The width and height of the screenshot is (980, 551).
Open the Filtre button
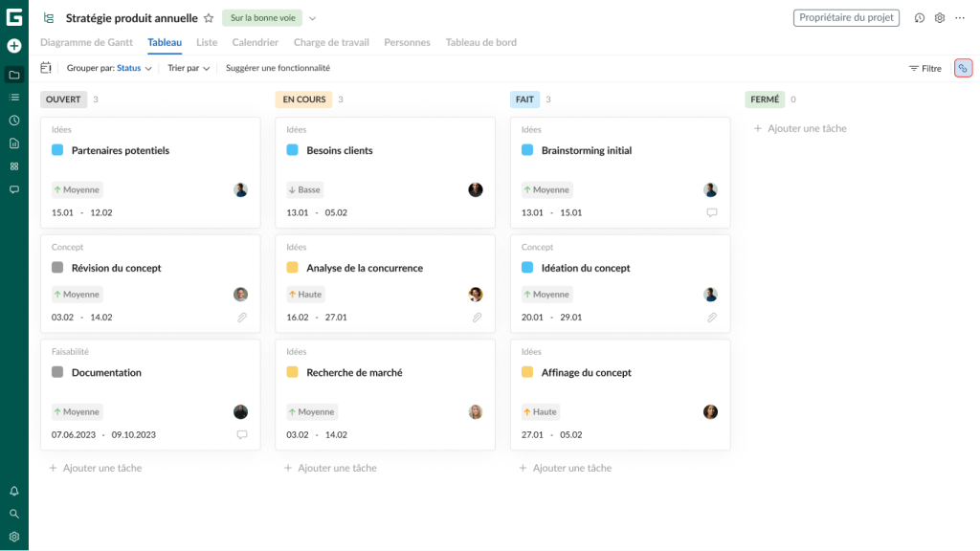tap(925, 69)
